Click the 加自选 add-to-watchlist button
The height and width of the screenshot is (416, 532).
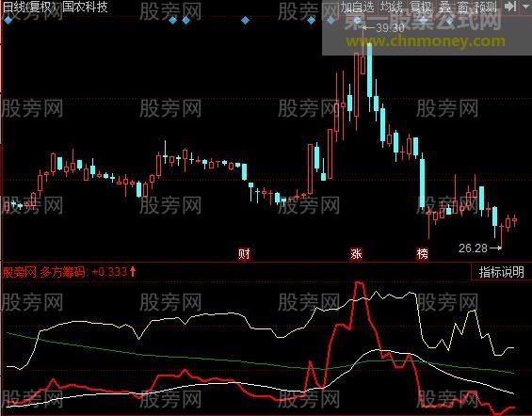tap(357, 7)
